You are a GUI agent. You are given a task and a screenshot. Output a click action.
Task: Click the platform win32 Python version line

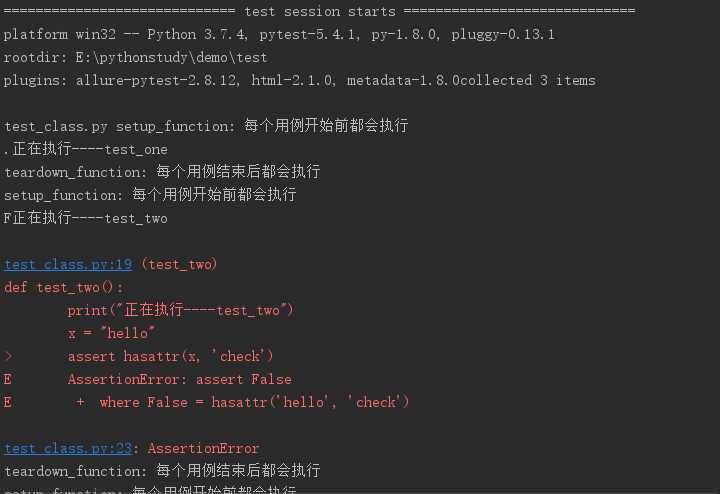pos(279,34)
